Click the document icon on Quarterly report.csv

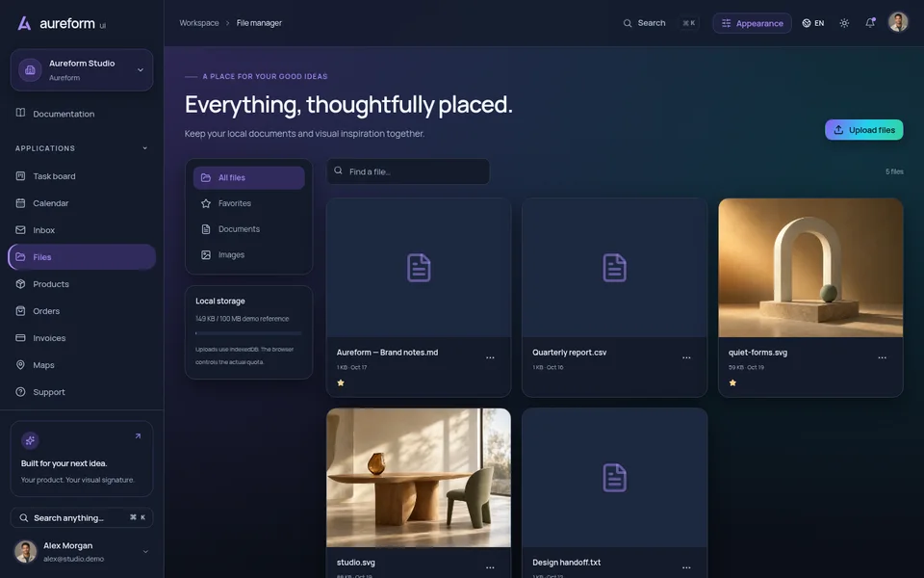(614, 268)
